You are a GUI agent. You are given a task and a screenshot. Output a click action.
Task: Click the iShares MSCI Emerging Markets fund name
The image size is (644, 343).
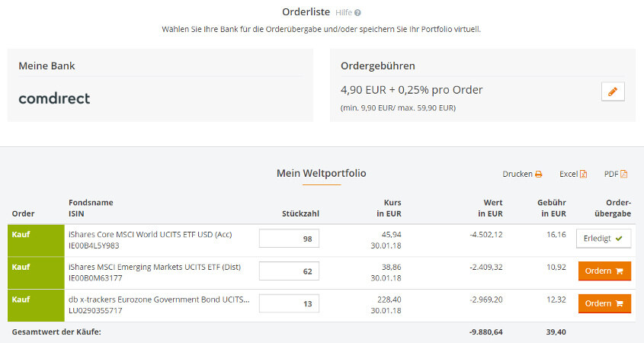pyautogui.click(x=155, y=267)
